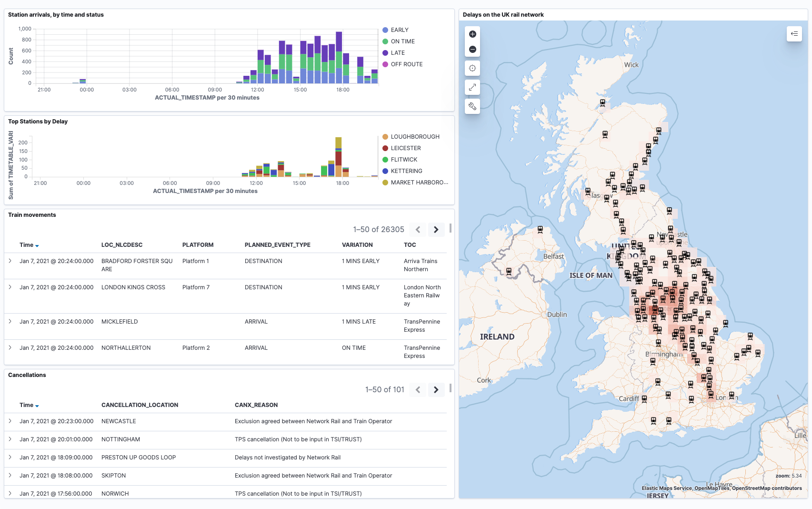The image size is (812, 509).
Task: Click the CANX_REASON column header
Action: [256, 405]
